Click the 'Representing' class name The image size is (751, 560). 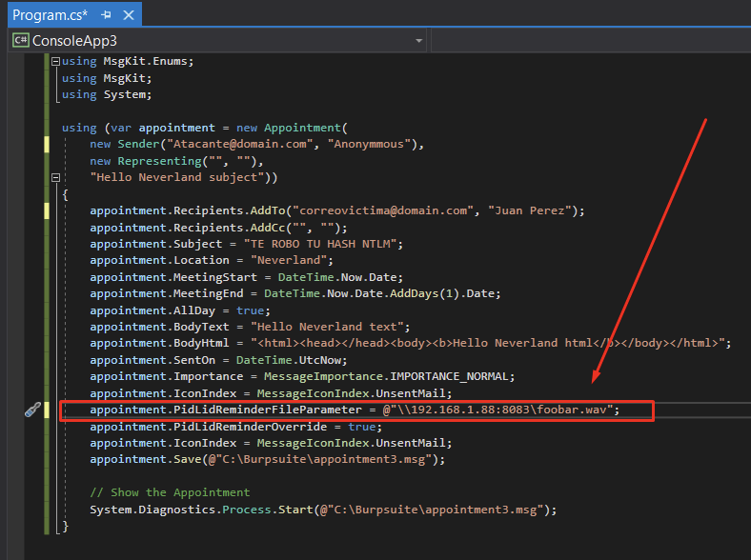pyautogui.click(x=159, y=161)
